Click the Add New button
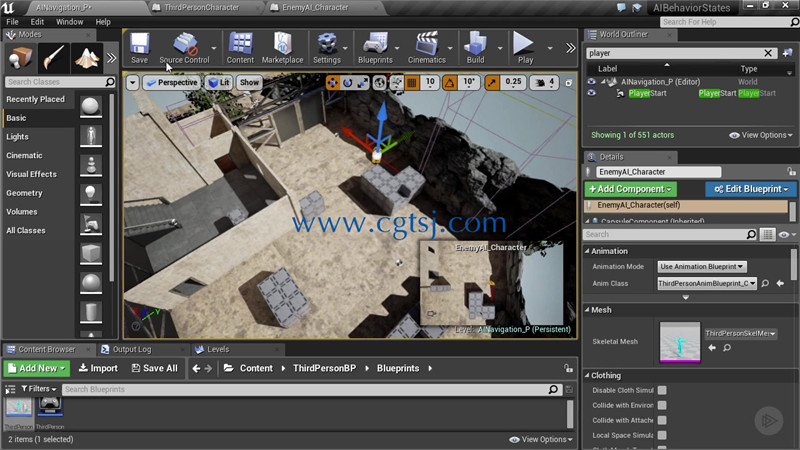 coord(37,368)
